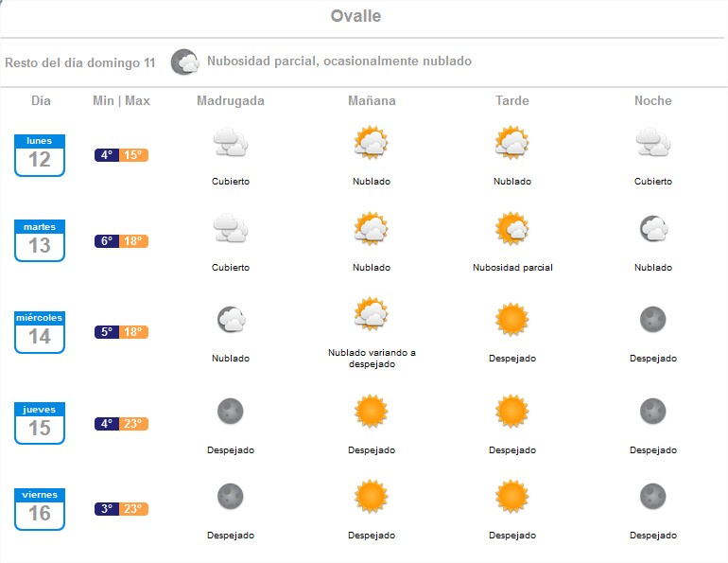728x563 pixels.
Task: Click Friday's 3° min temperature badge
Action: pyautogui.click(x=108, y=509)
